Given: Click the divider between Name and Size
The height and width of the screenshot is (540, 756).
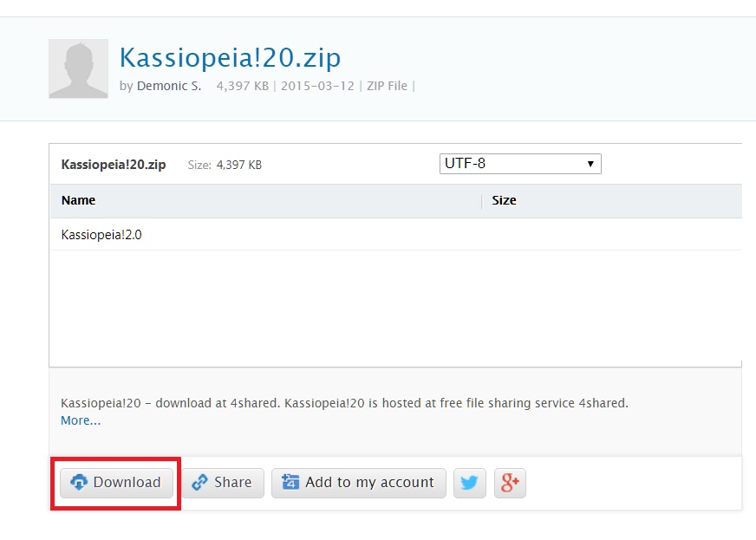Looking at the screenshot, I should click(482, 201).
